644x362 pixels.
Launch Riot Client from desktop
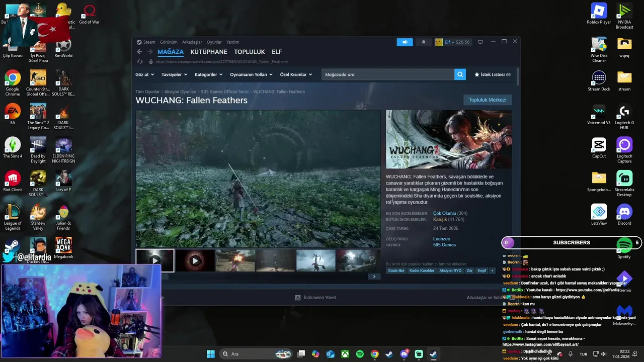click(x=13, y=182)
